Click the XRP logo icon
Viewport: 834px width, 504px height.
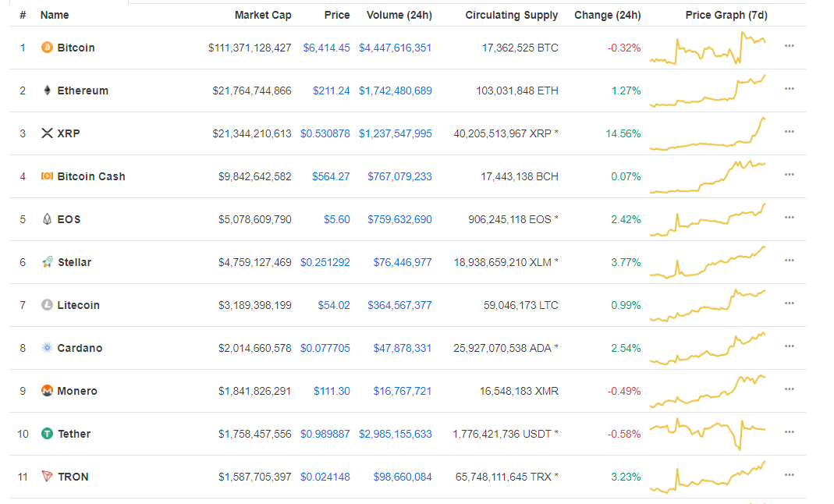tap(47, 133)
